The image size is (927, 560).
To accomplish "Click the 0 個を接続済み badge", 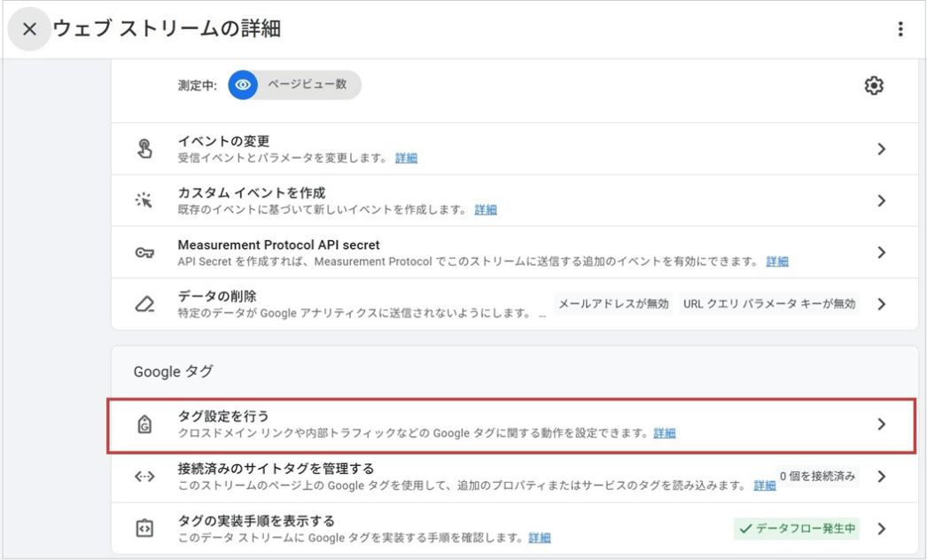I will coord(817,476).
